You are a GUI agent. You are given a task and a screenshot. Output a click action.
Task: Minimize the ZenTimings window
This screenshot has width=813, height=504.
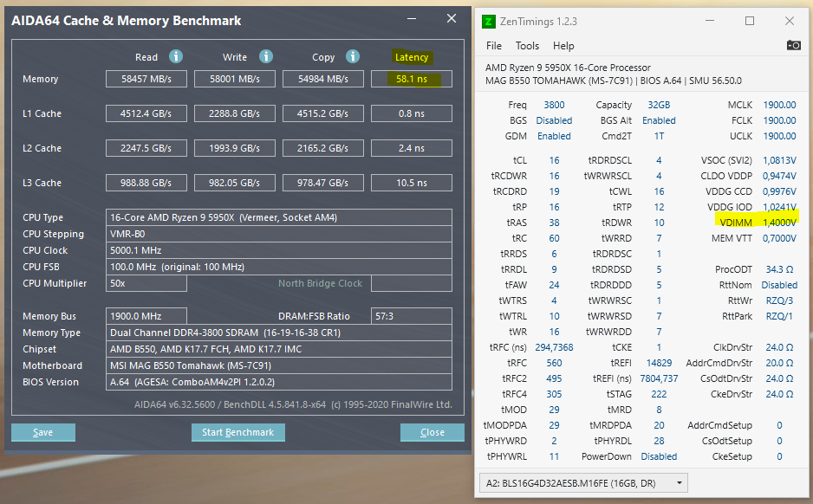(x=710, y=21)
